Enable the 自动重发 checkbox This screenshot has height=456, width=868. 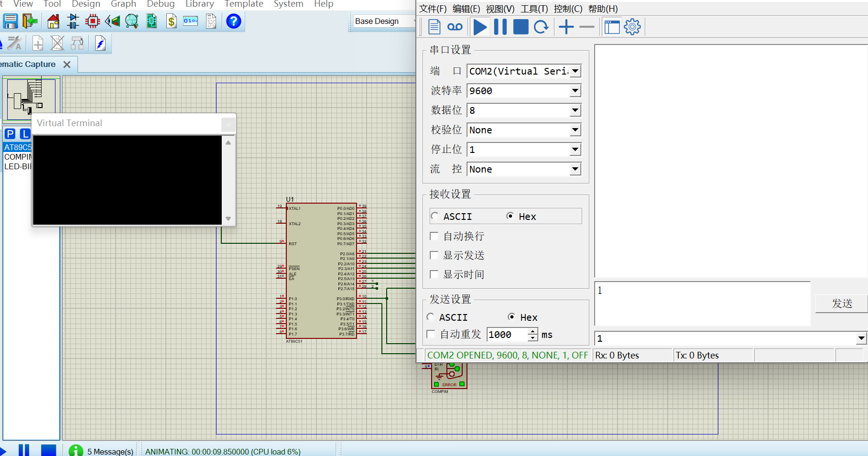pyautogui.click(x=431, y=335)
